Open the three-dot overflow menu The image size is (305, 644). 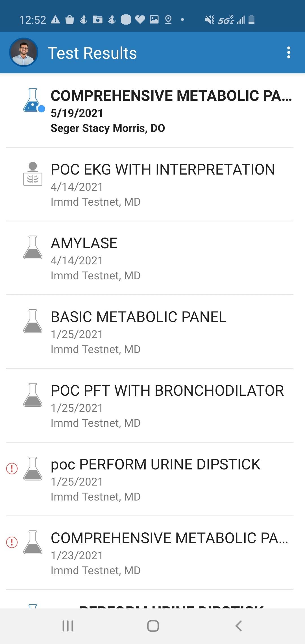288,53
